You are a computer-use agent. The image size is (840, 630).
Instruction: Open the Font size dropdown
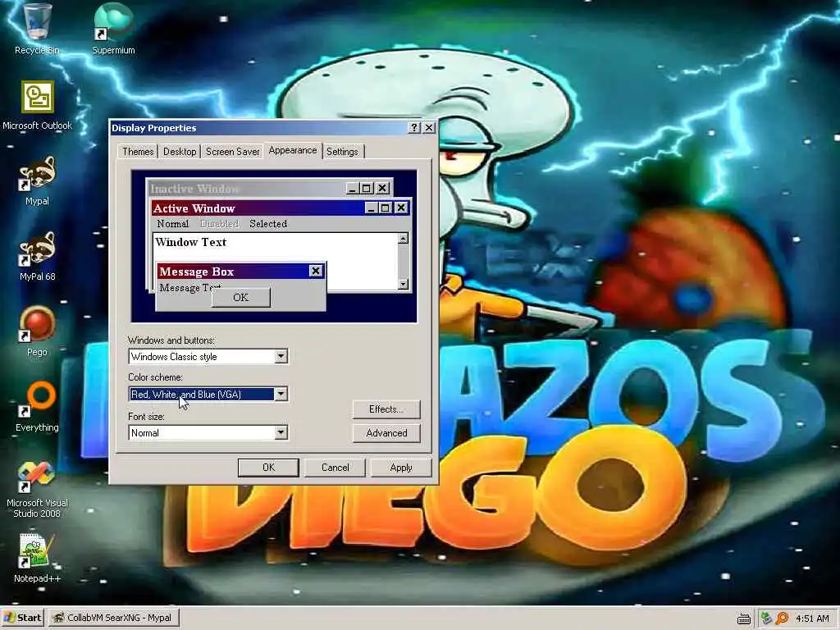[208, 433]
